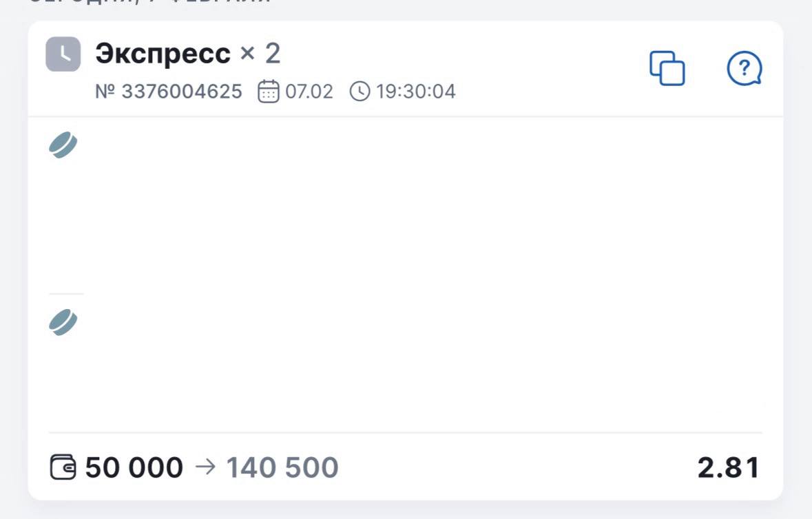The width and height of the screenshot is (812, 519).
Task: Click the date 07.02
Action: [x=309, y=92]
